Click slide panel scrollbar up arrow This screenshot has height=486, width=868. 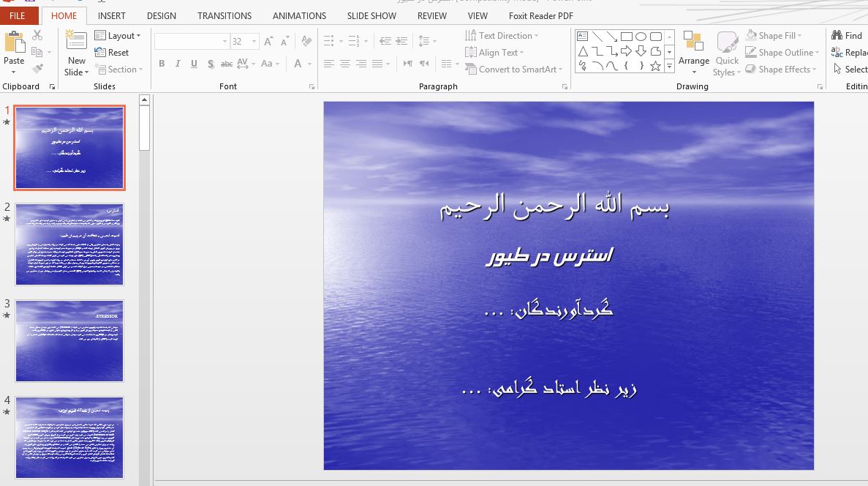(144, 100)
